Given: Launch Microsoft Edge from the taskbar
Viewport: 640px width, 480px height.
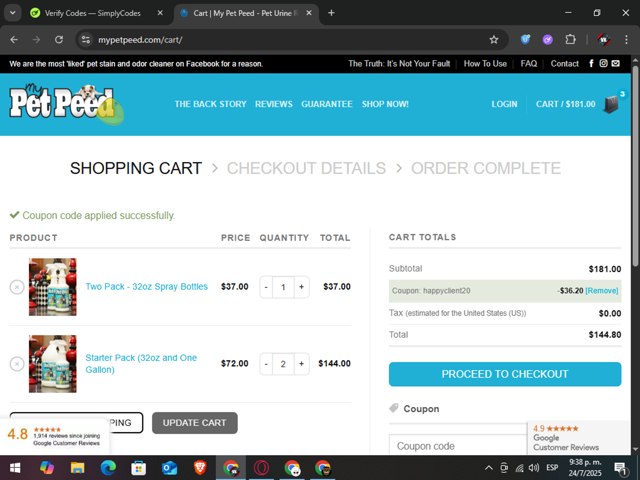Looking at the screenshot, I should coord(108,468).
